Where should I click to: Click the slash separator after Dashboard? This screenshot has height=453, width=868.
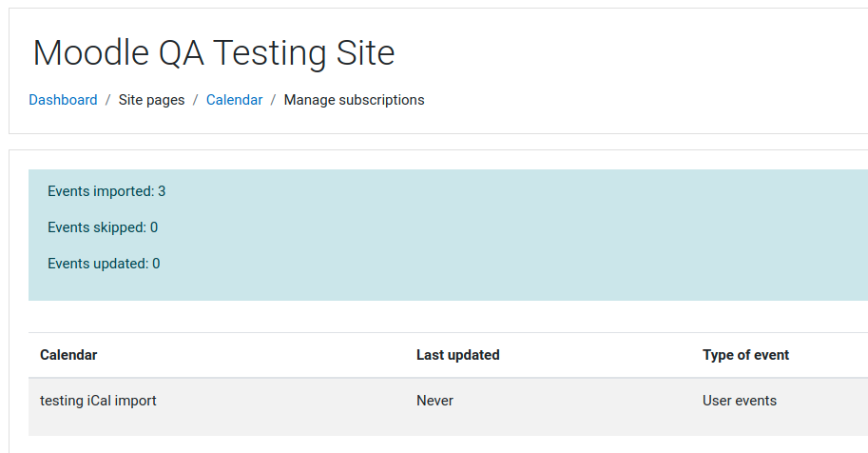coord(108,100)
